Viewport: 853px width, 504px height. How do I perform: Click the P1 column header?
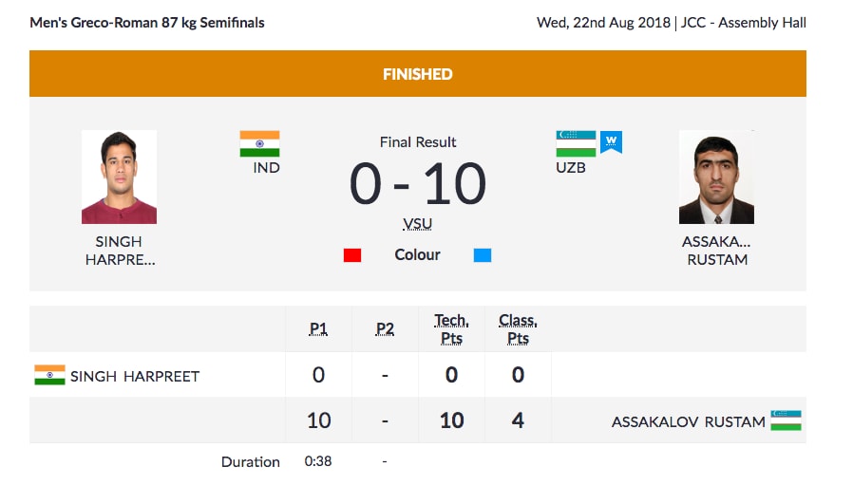tap(318, 329)
